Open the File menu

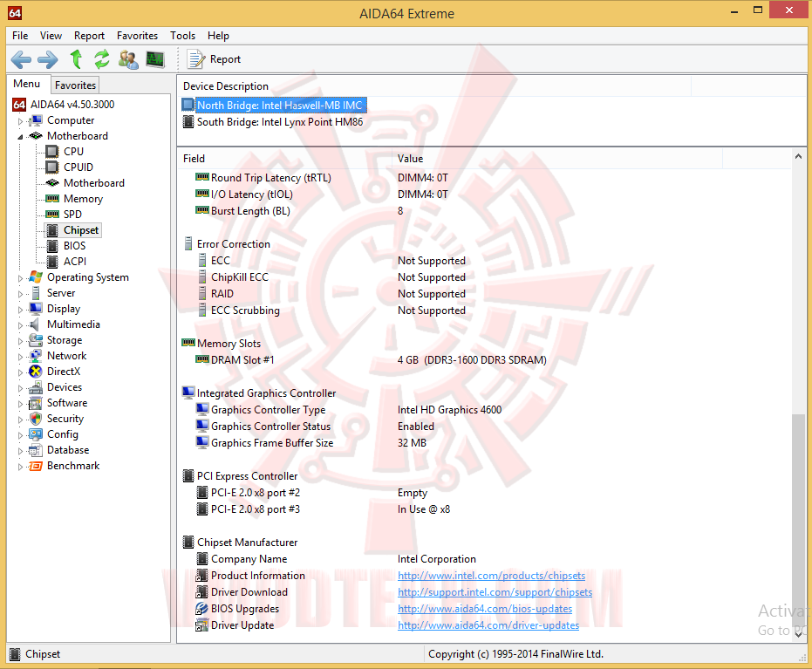[x=20, y=35]
